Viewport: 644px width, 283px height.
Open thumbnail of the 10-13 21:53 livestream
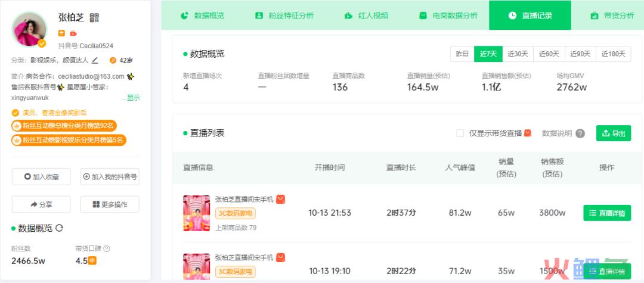point(196,213)
